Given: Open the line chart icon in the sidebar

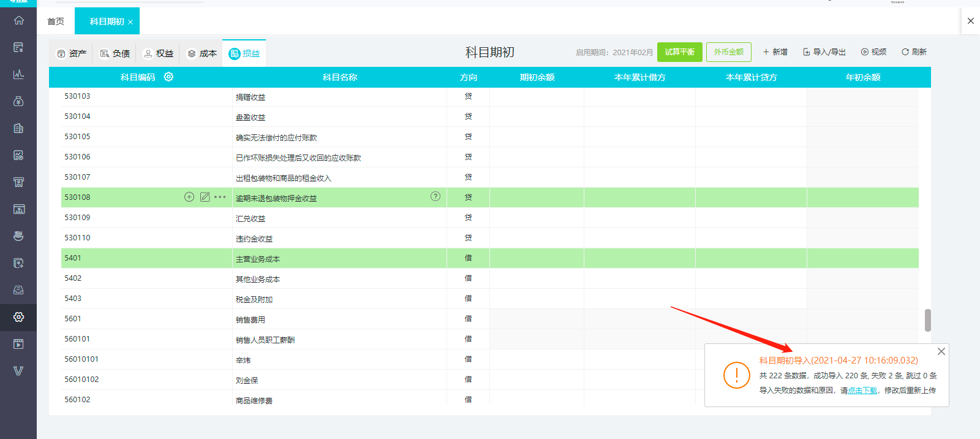Looking at the screenshot, I should (18, 74).
